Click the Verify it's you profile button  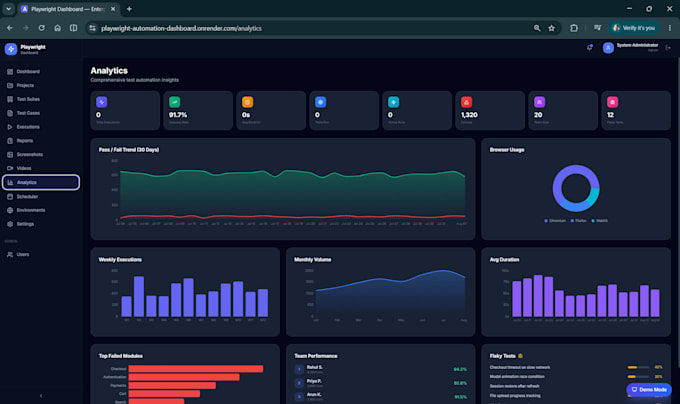[x=634, y=28]
